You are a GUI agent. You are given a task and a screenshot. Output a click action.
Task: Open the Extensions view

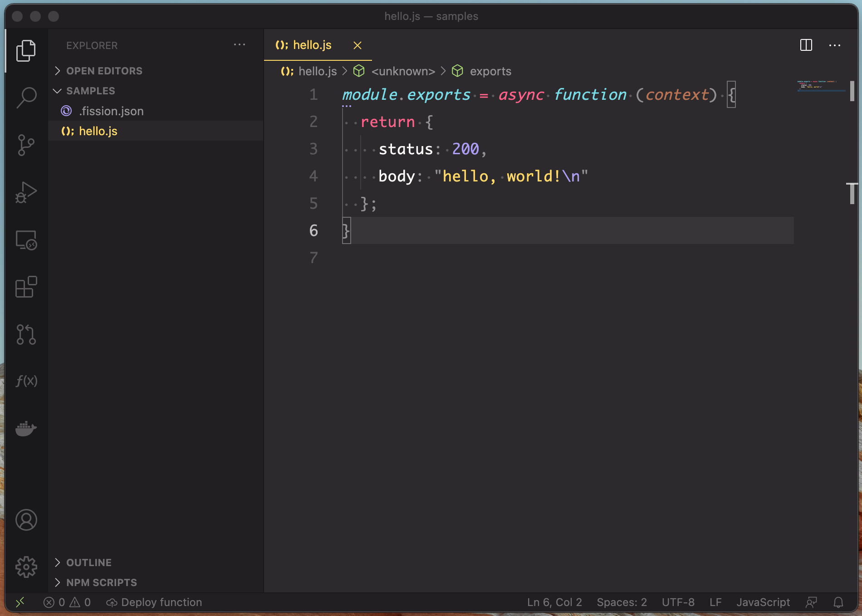[26, 287]
